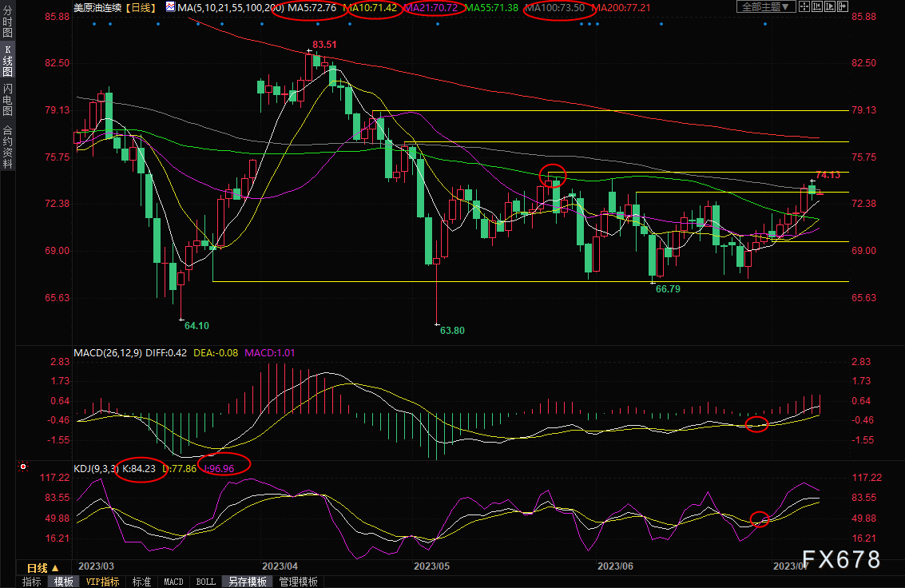The height and width of the screenshot is (588, 905).
Task: Click the 74.13 latest price label
Action: [x=828, y=175]
